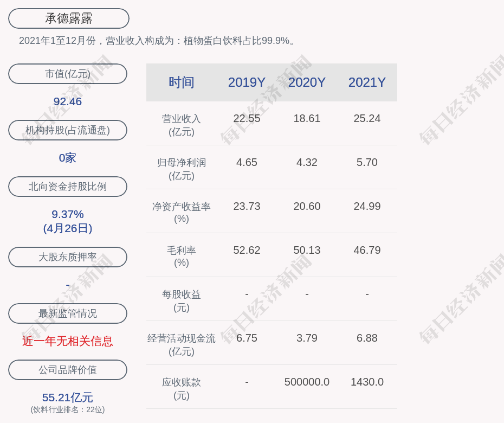Select ROE value 24.99
This screenshot has height=423, width=504.
click(x=367, y=206)
